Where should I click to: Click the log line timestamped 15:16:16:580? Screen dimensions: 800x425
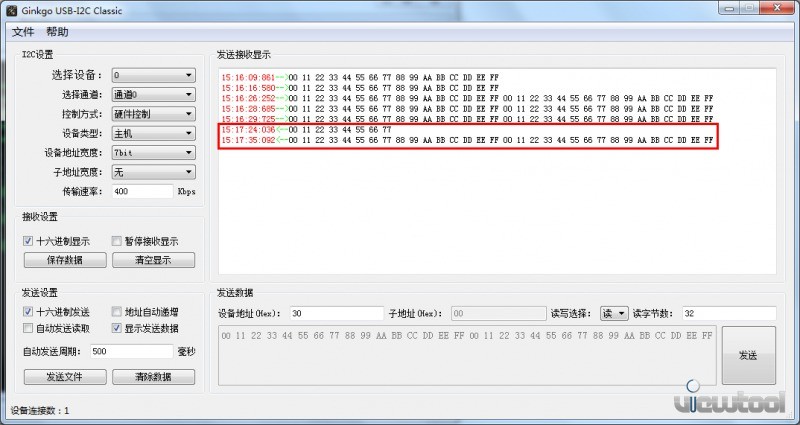coord(360,88)
